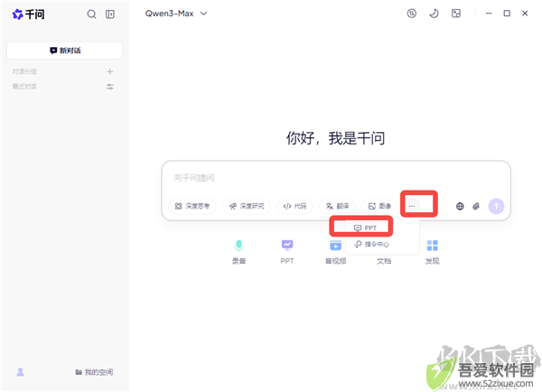This screenshot has width=542, height=392.
Task: Click the conversation groups label (对话分组)
Action: 24,71
